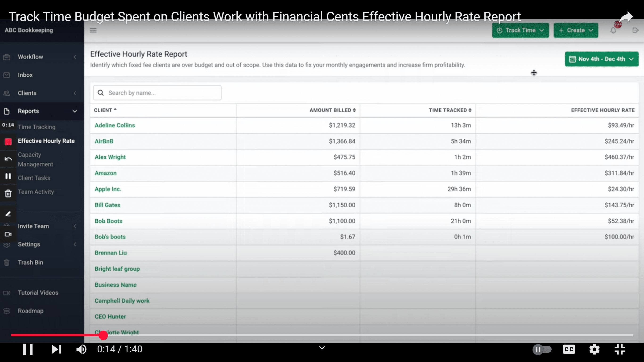Open the Nov 4th - Dec 4th date range picker

tap(602, 59)
